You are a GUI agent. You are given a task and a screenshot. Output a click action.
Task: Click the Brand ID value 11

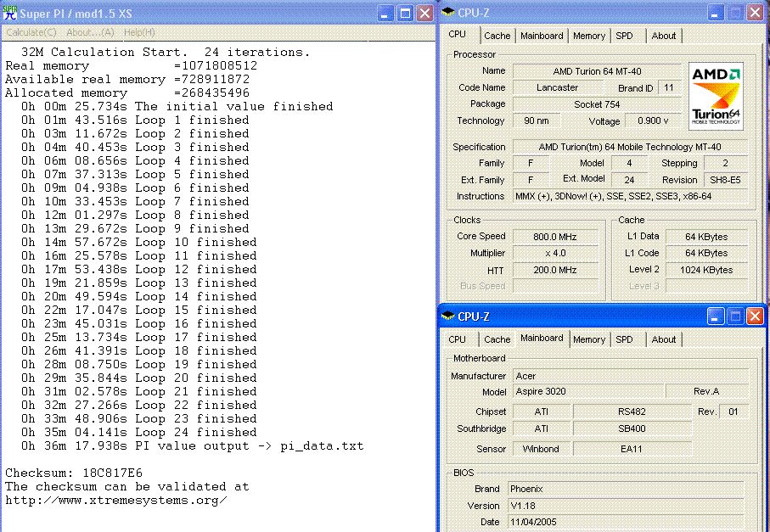669,87
